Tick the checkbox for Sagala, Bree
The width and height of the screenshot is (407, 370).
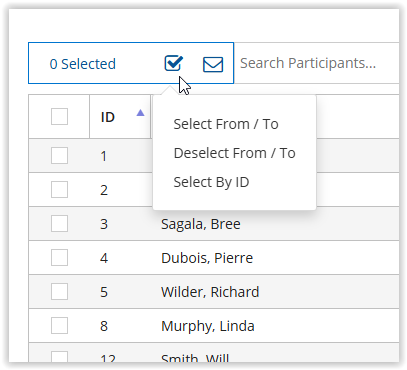click(59, 223)
